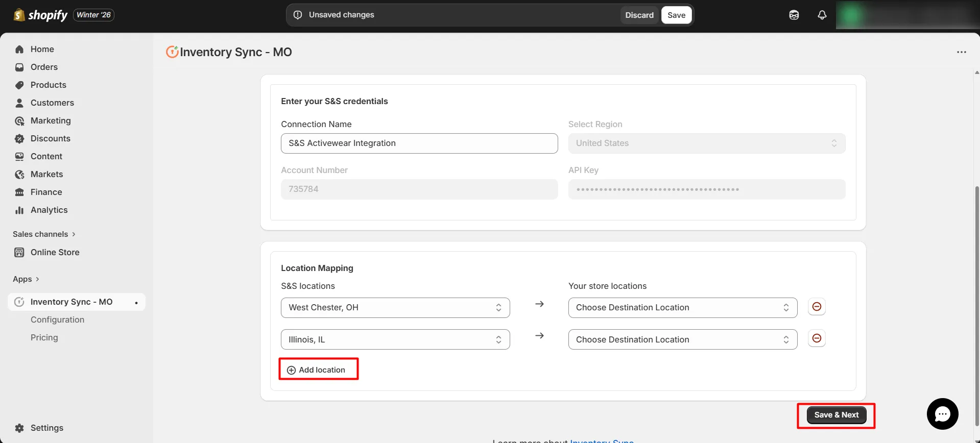
Task: Open the three-dot more actions menu
Action: 961,52
